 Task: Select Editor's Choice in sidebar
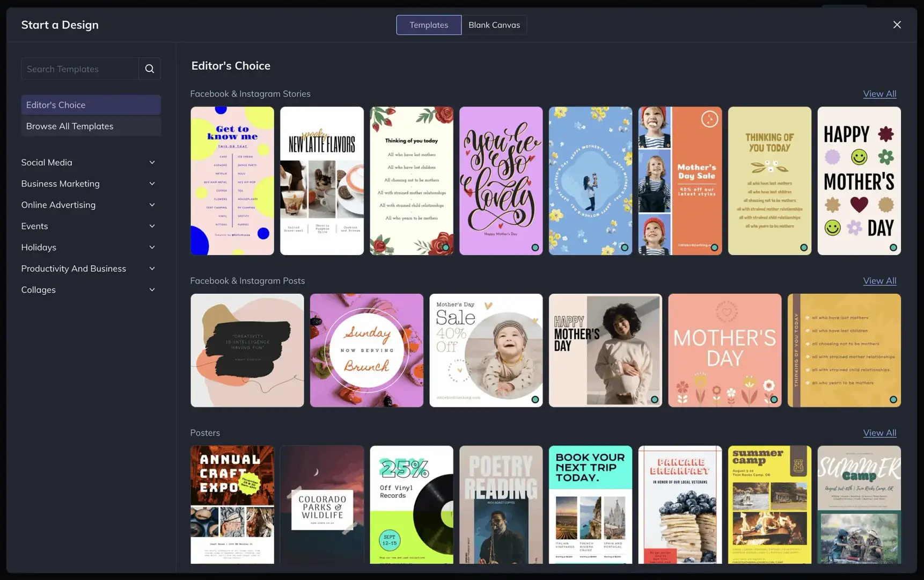coord(91,105)
